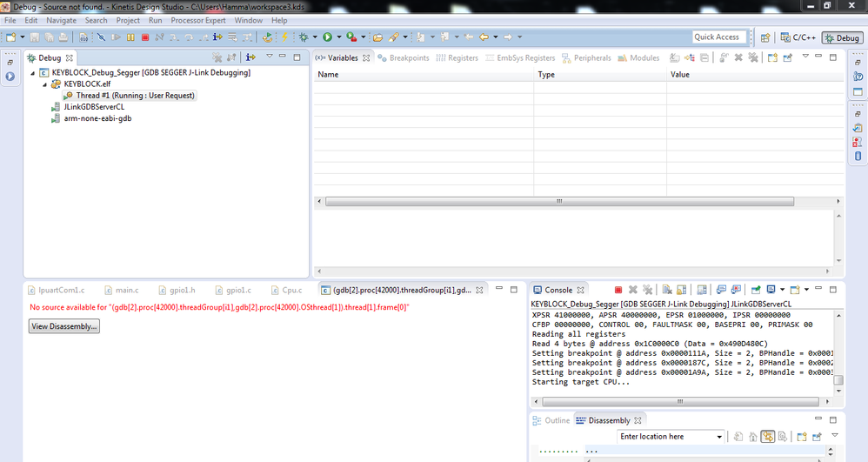Click the Quick Access search field
The width and height of the screenshot is (868, 462).
tap(719, 37)
